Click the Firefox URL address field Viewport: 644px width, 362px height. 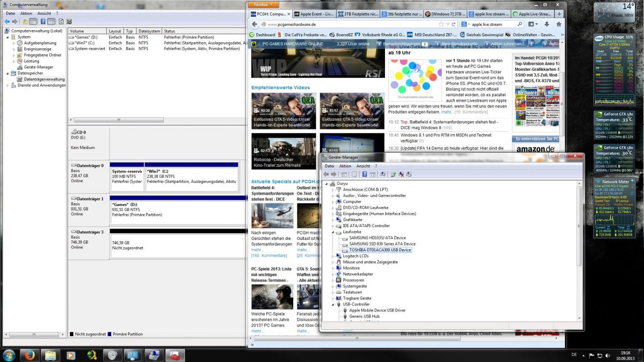(x=351, y=25)
